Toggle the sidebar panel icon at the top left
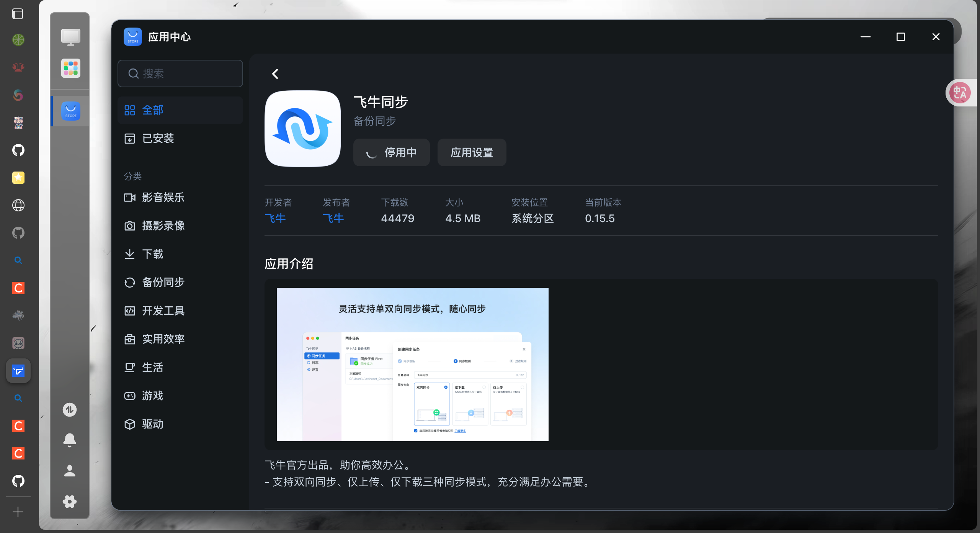Screen dimensions: 980x533 pyautogui.click(x=18, y=14)
